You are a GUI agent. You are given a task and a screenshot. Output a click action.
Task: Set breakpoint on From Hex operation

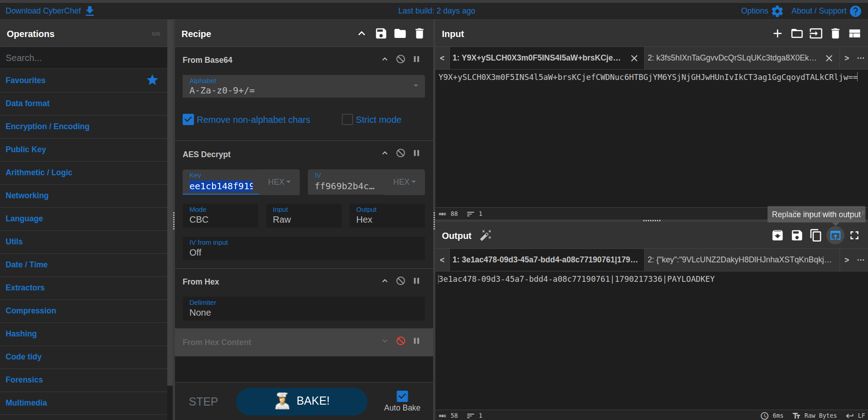(x=416, y=281)
